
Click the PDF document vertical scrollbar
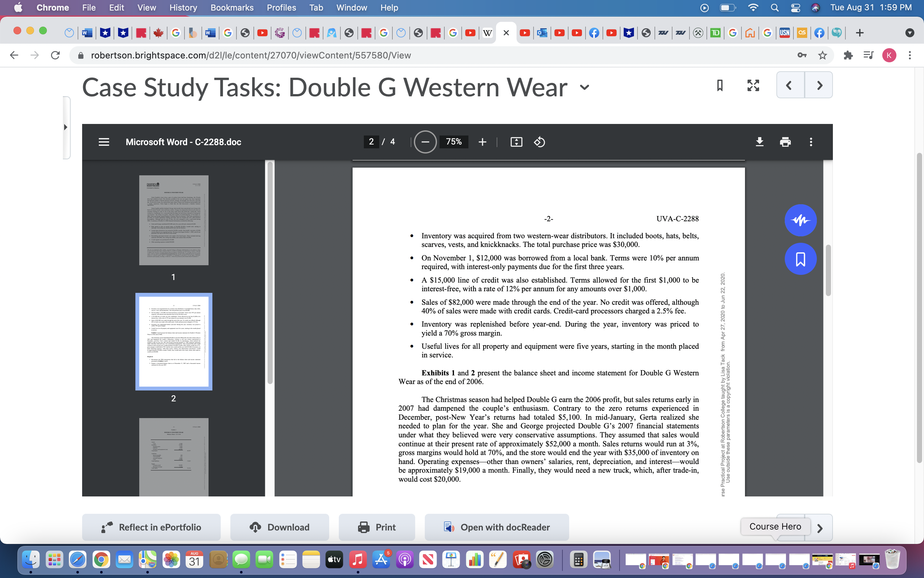(828, 270)
